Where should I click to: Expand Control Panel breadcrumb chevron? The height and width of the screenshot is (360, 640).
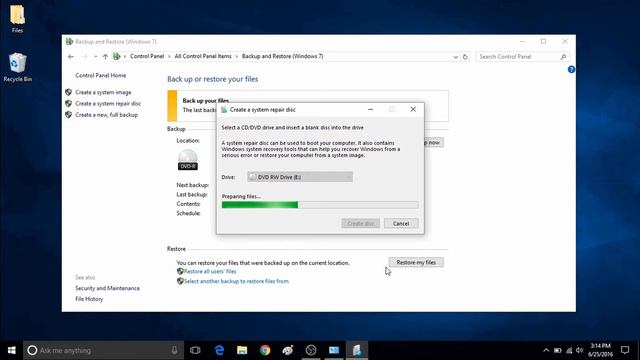[169, 56]
